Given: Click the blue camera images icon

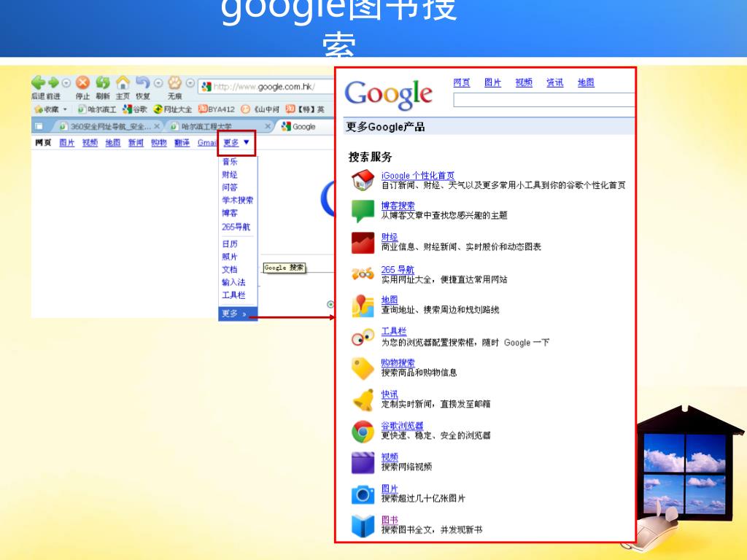Looking at the screenshot, I should (363, 495).
